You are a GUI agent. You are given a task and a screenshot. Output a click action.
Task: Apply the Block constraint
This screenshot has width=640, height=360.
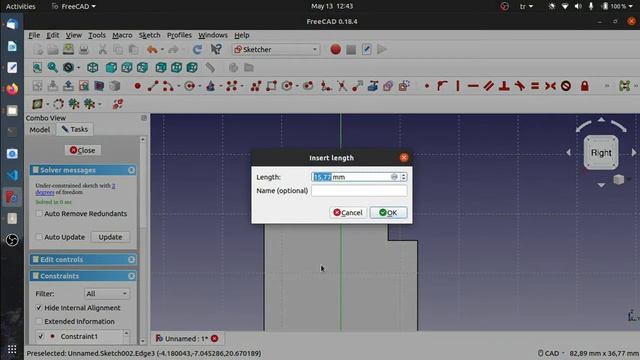click(566, 86)
